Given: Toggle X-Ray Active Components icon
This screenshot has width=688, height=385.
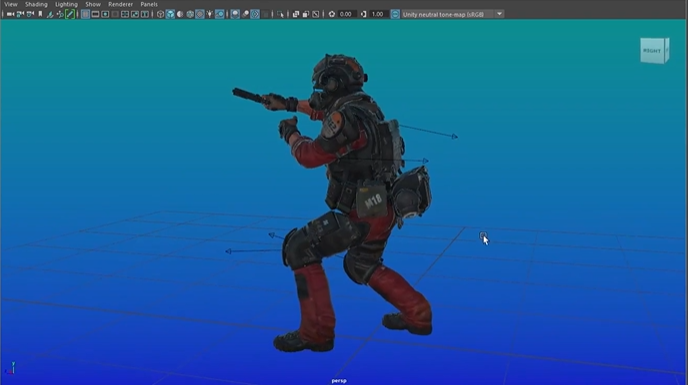Looking at the screenshot, I should (x=306, y=14).
